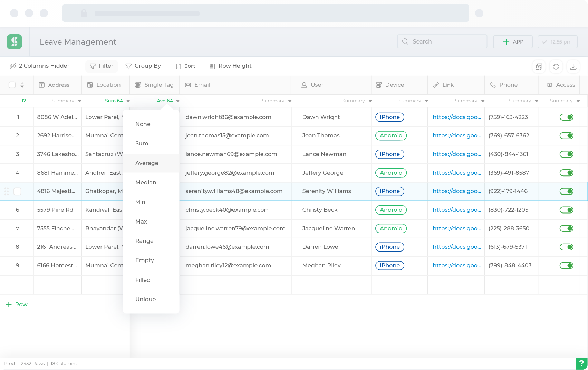Toggle Access for Lance Newman

pos(566,154)
